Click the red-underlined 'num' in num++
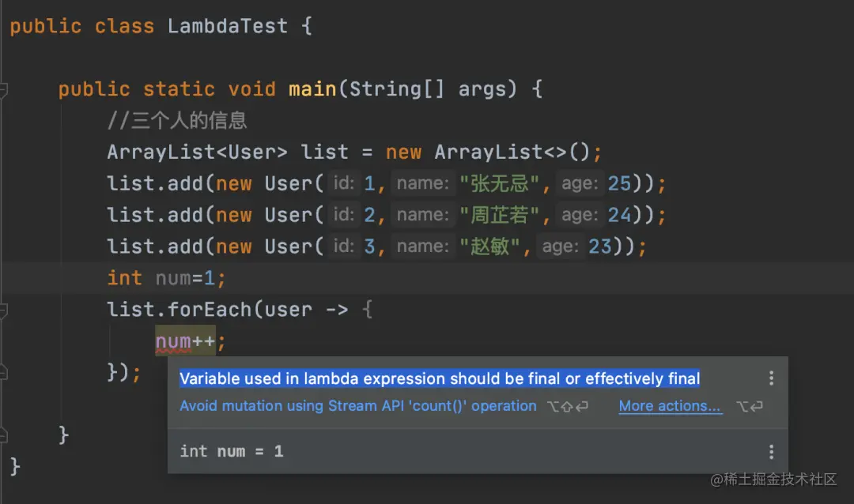The image size is (854, 504). point(173,341)
